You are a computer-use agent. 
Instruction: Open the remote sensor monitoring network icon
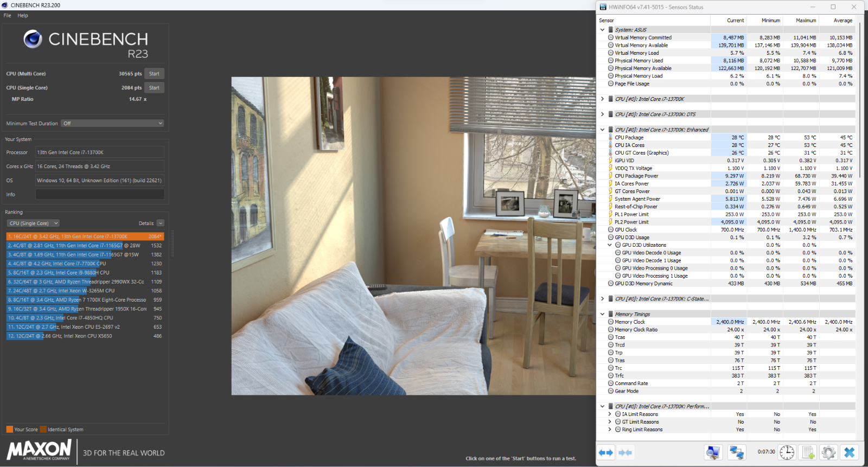point(736,452)
